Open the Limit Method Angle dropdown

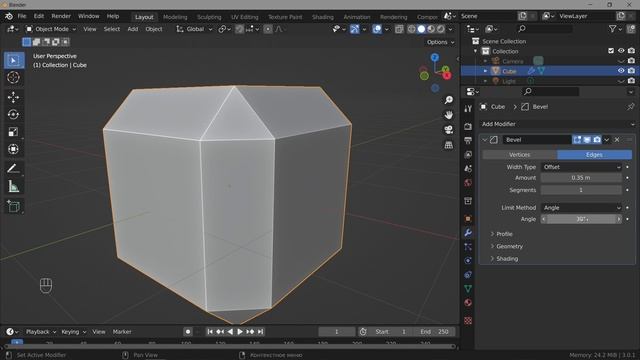pos(581,207)
